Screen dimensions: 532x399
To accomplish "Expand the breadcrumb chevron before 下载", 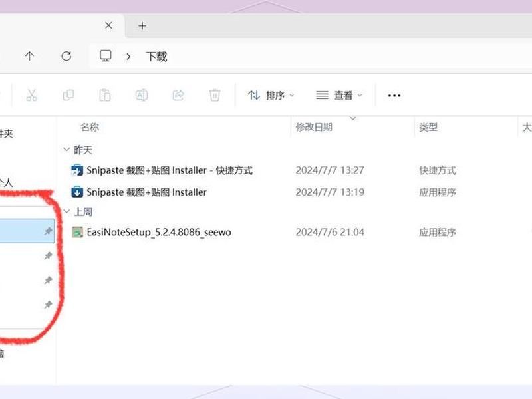I will click(x=128, y=57).
